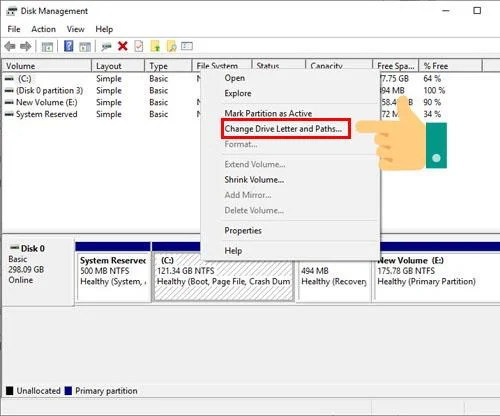Select Mark Partition as Active
500x416 pixels.
(268, 113)
